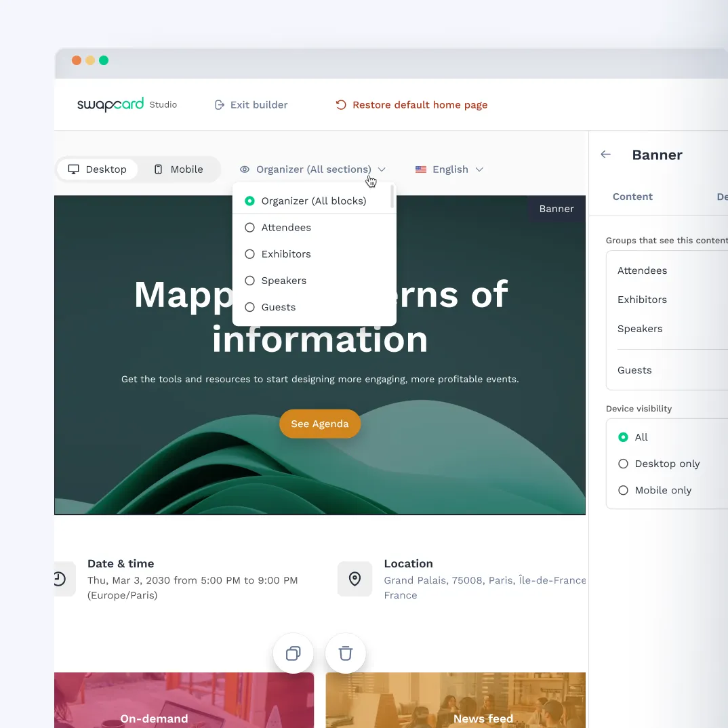Enable Desktop only device visibility
This screenshot has height=728, width=728.
(x=623, y=464)
